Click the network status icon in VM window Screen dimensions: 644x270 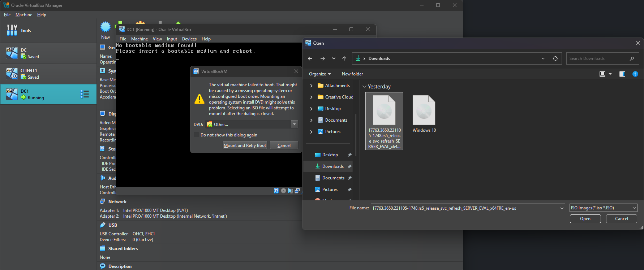click(x=297, y=191)
